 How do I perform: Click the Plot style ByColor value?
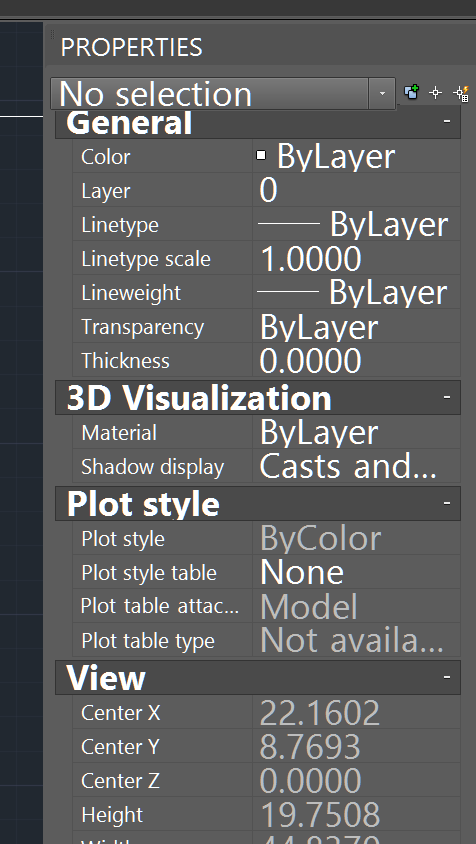(356, 538)
